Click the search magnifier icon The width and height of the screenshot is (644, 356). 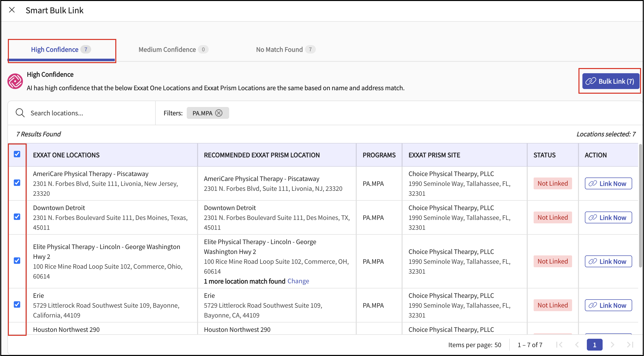tap(20, 113)
